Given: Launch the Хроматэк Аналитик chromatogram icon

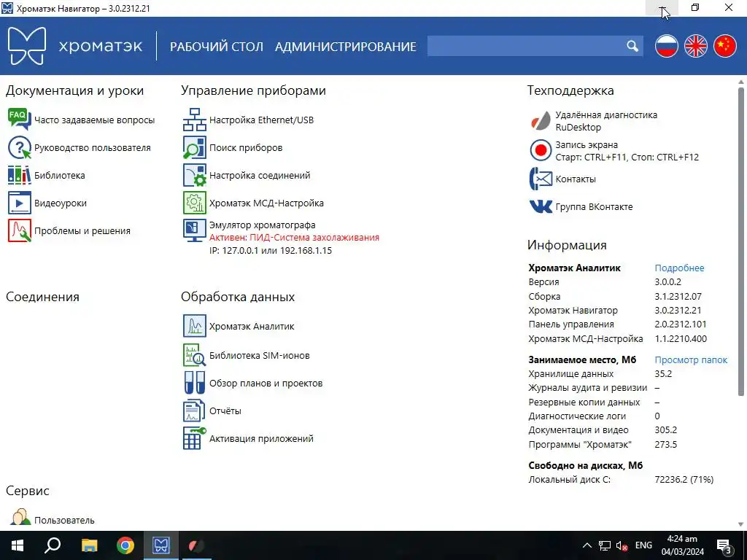Looking at the screenshot, I should (x=194, y=326).
